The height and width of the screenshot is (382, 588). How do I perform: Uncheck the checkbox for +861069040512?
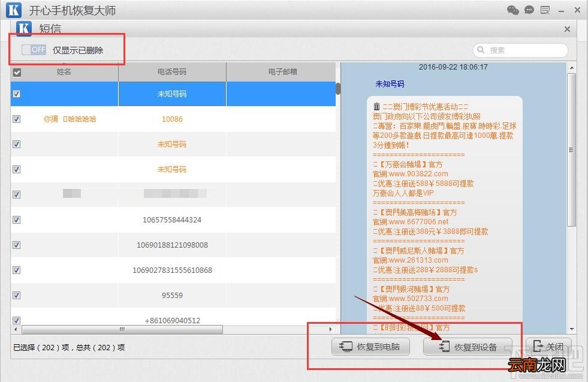point(17,320)
